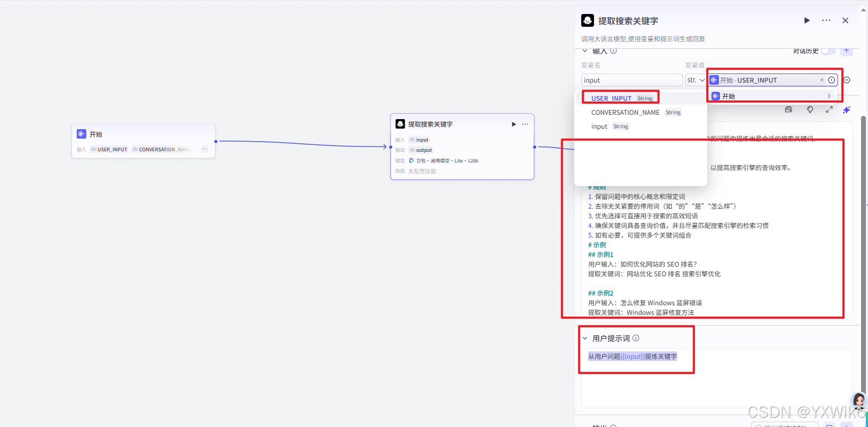This screenshot has height=427, width=868.
Task: Collapse the 用户提示词 section
Action: [x=585, y=338]
